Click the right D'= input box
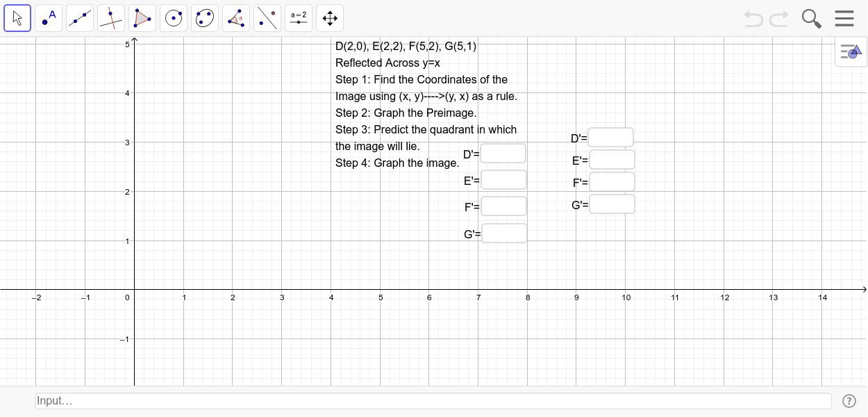 point(611,138)
